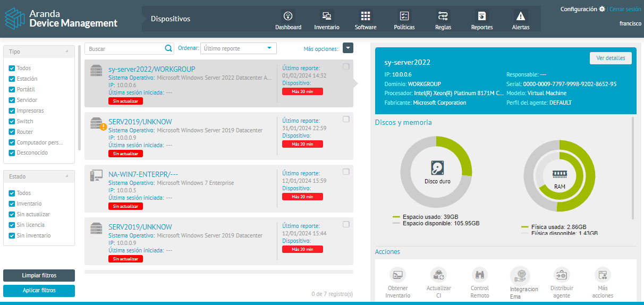Click the Configuración gear icon
Screen dimensions: 644x305
point(602,9)
